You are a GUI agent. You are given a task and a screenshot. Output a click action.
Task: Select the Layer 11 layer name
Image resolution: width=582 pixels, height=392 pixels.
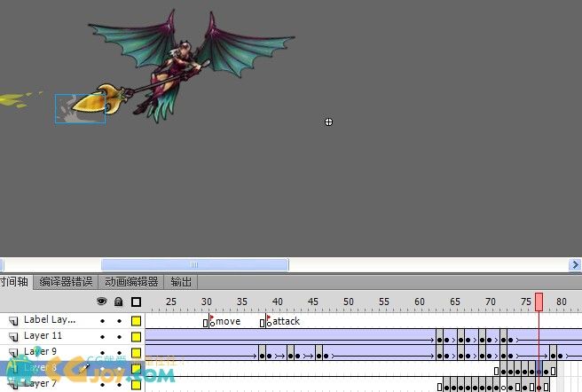43,335
